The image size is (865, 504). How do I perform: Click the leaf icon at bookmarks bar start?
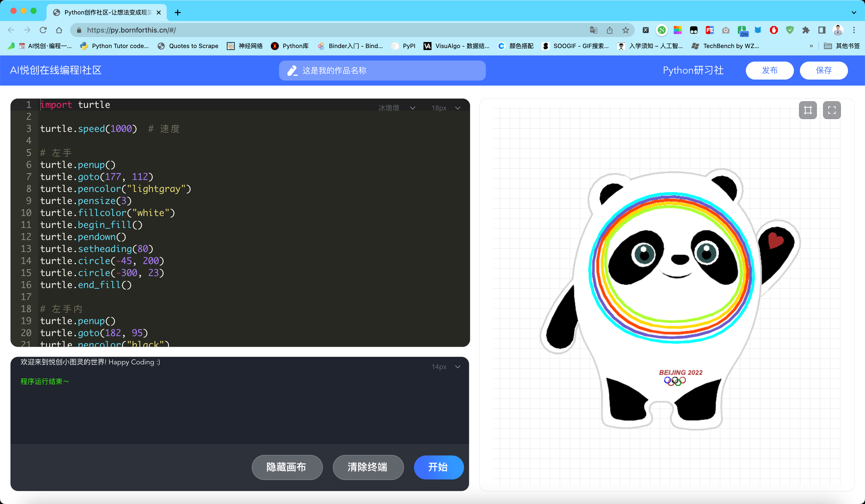point(11,46)
